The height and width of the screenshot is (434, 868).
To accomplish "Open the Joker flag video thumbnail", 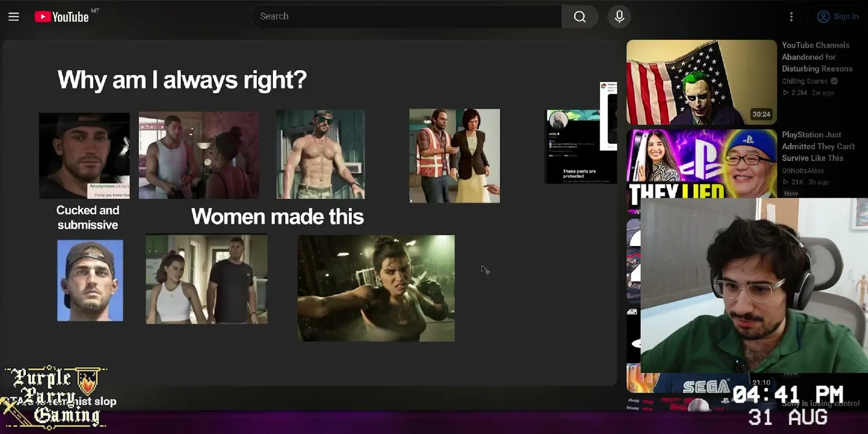I will 702,82.
